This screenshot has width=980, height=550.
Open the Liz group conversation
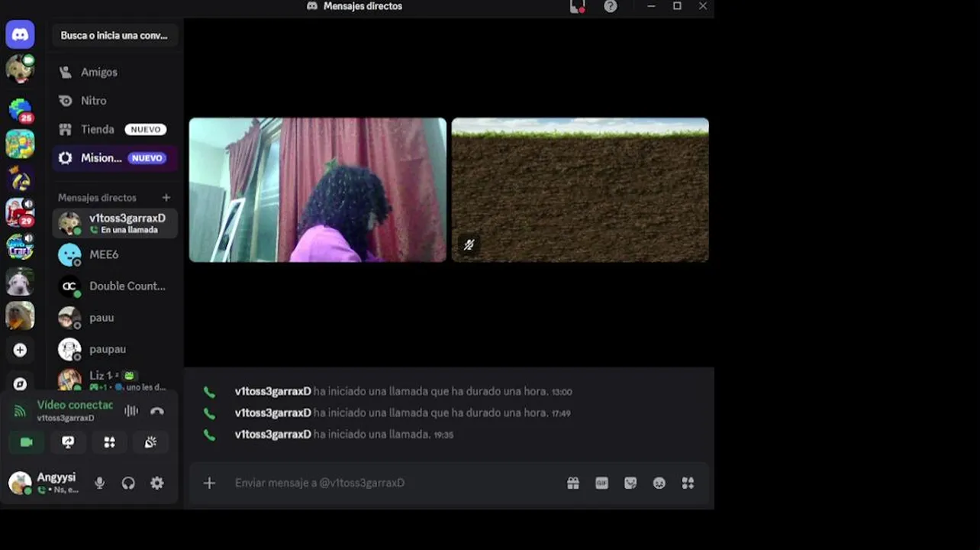click(114, 379)
